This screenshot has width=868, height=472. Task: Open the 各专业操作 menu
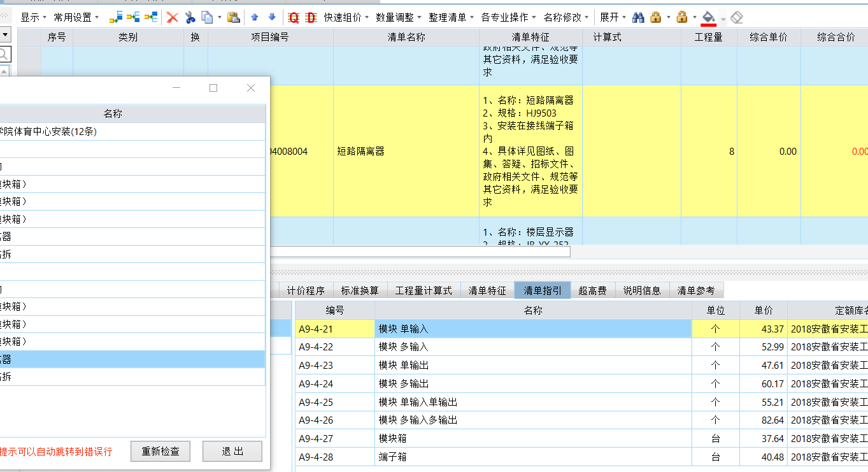coord(508,17)
